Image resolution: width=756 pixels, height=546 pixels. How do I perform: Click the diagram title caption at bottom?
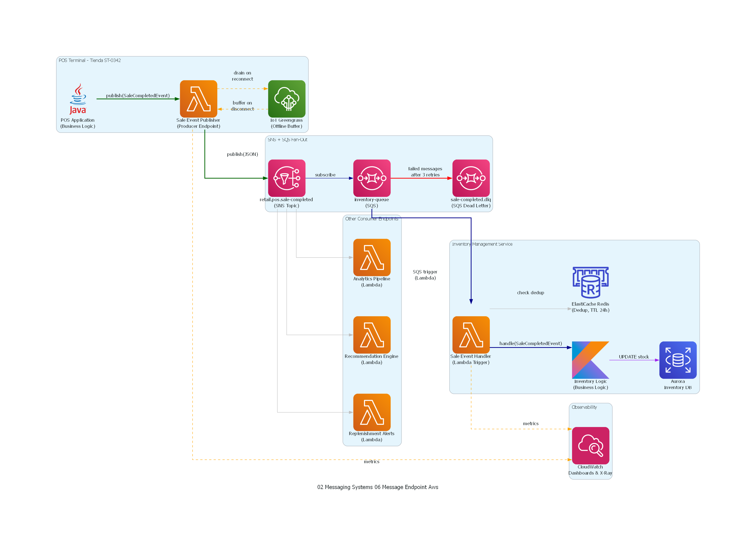(378, 487)
